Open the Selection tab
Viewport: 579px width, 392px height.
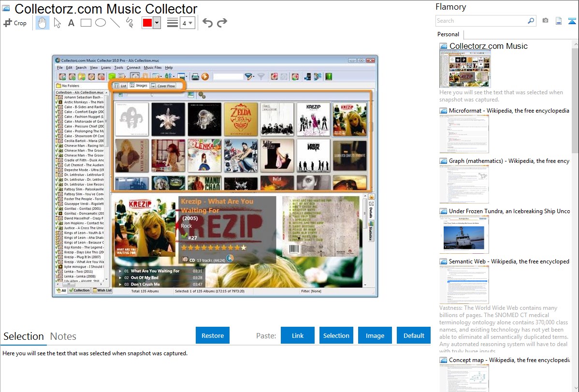pyautogui.click(x=24, y=336)
